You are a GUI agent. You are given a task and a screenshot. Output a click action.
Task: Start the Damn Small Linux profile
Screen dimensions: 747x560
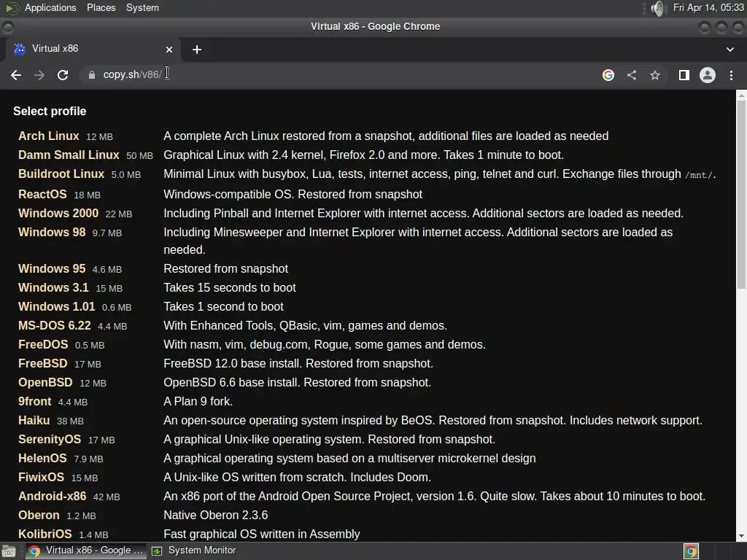coord(69,155)
